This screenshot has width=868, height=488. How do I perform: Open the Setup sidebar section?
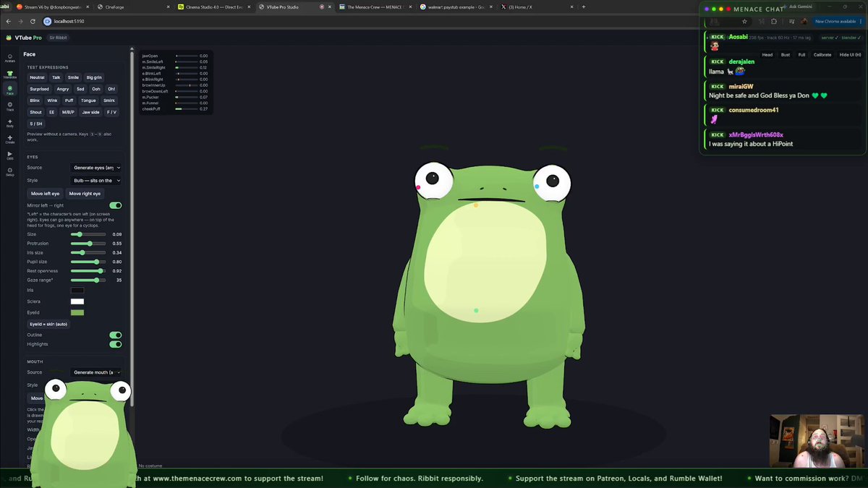click(x=9, y=171)
